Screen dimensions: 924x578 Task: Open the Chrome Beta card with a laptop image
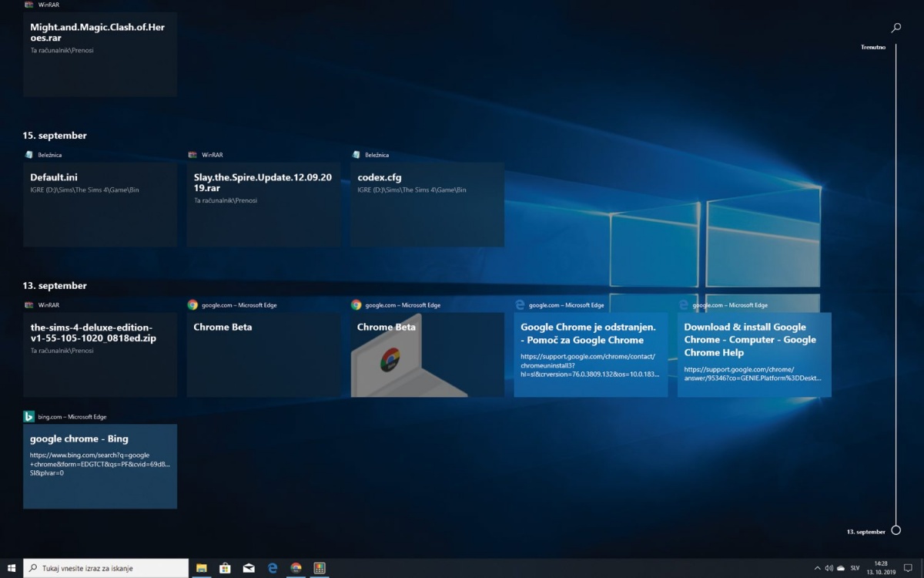point(427,355)
